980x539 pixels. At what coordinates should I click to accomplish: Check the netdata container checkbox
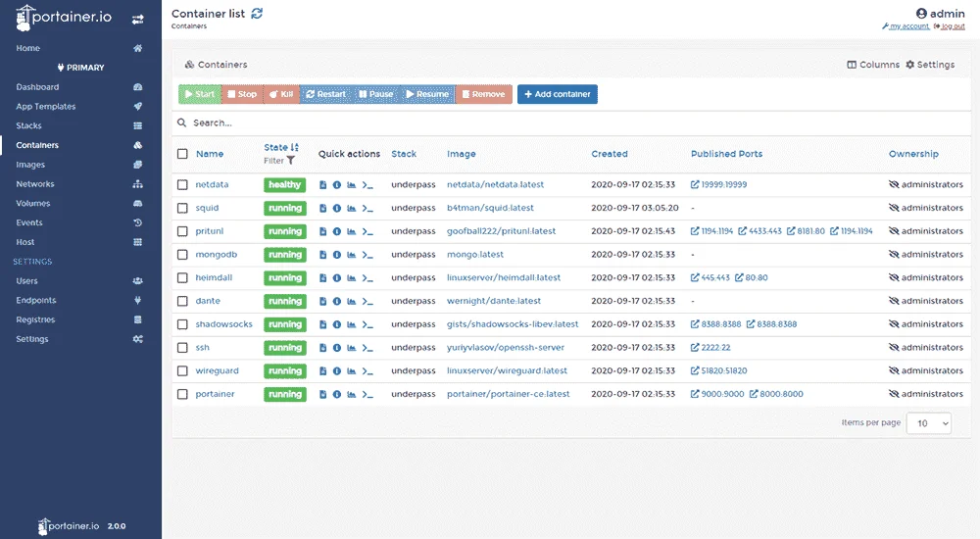tap(182, 185)
